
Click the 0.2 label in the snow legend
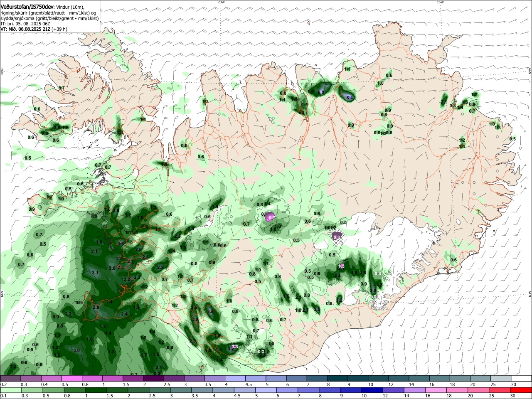4,384
